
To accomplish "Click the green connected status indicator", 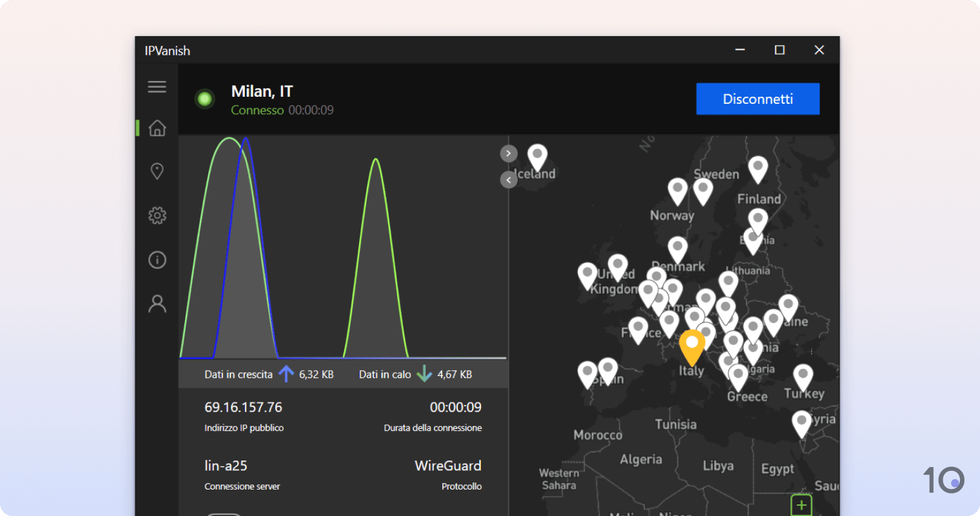I will tap(204, 99).
